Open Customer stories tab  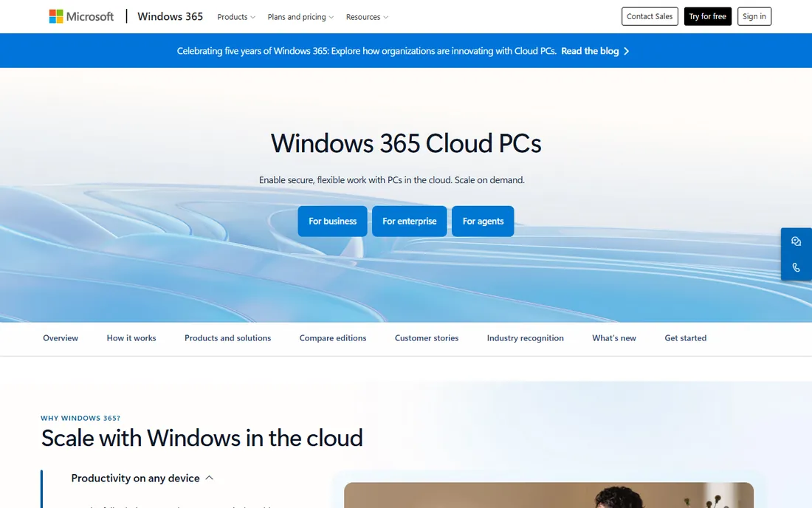(x=426, y=338)
